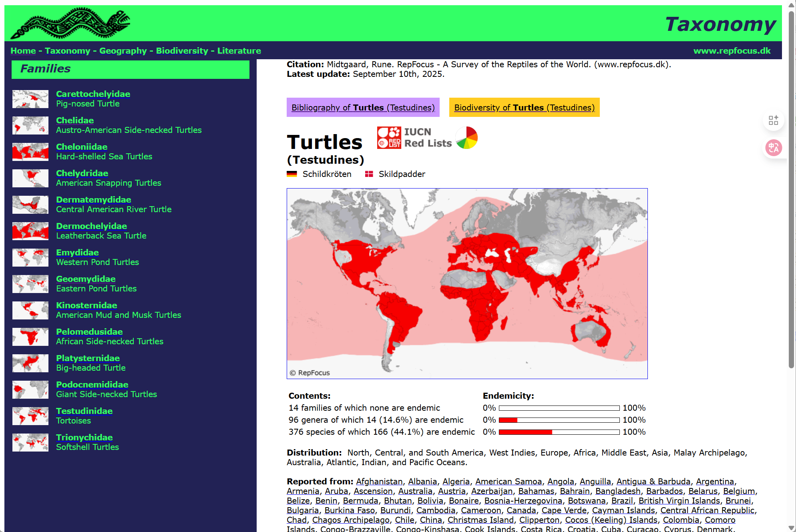The width and height of the screenshot is (796, 532).
Task: Open the Trionychidae family link
Action: click(x=84, y=438)
